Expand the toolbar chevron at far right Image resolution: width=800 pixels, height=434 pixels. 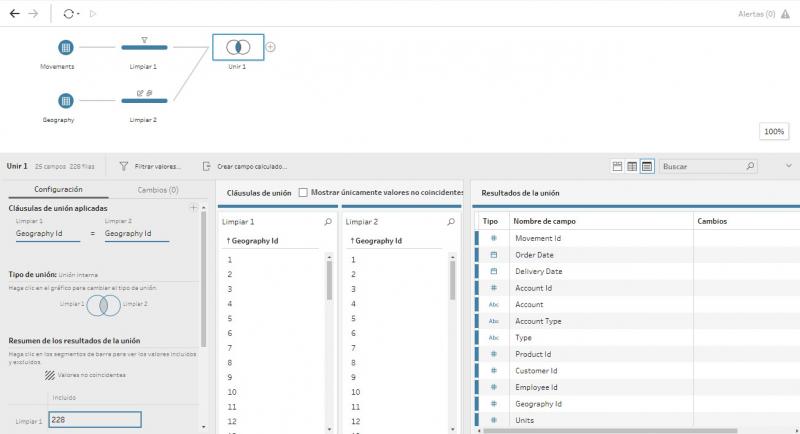click(x=789, y=166)
